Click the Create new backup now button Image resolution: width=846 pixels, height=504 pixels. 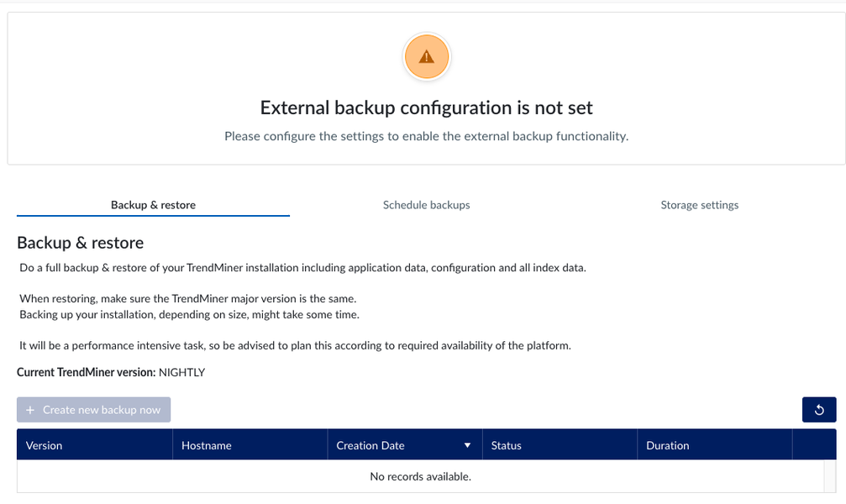tap(93, 409)
